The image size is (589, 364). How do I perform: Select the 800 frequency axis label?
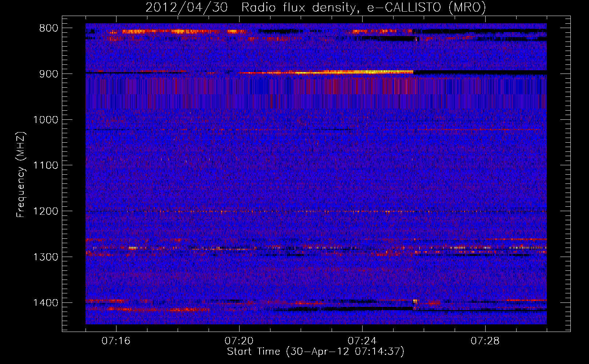49,28
